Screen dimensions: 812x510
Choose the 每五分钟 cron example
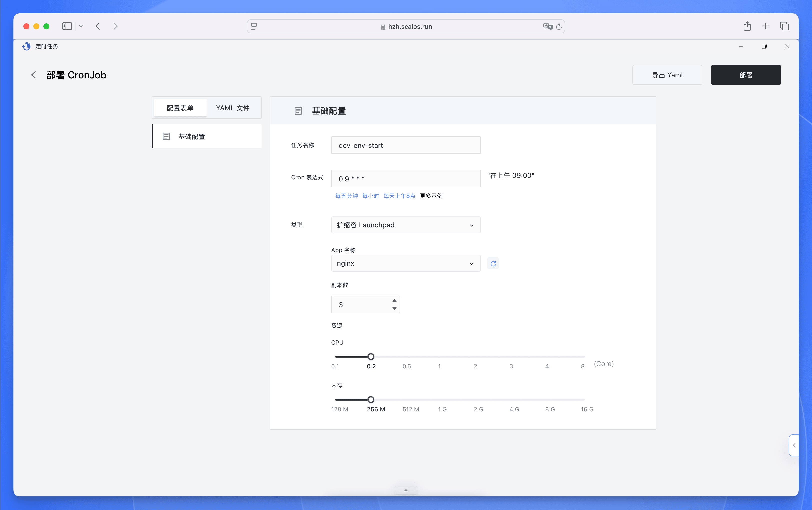point(346,196)
